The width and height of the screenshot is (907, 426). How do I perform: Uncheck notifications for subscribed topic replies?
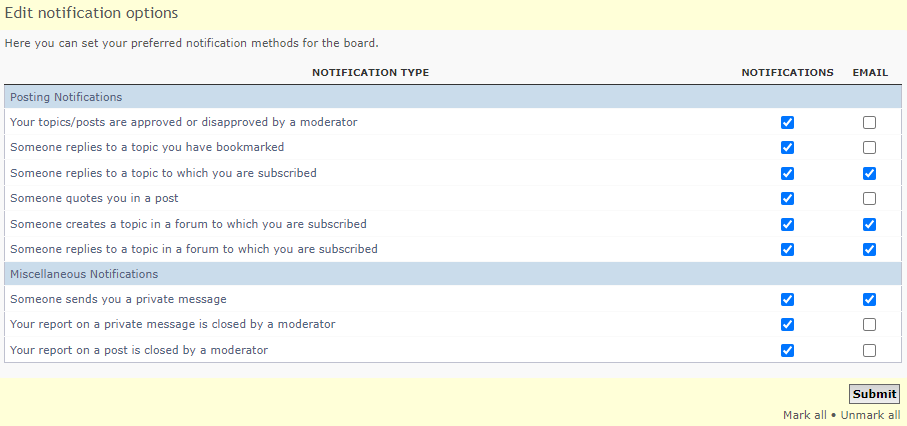pos(787,173)
